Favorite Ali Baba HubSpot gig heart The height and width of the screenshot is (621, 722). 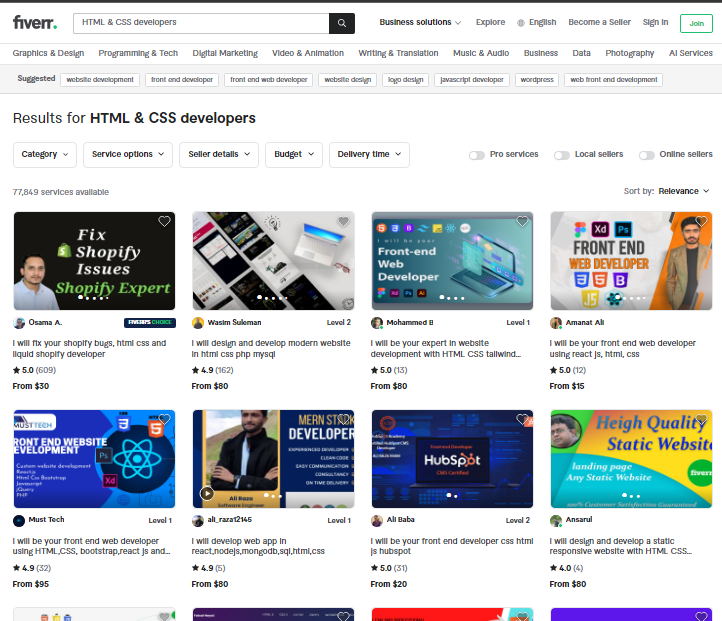pos(522,419)
